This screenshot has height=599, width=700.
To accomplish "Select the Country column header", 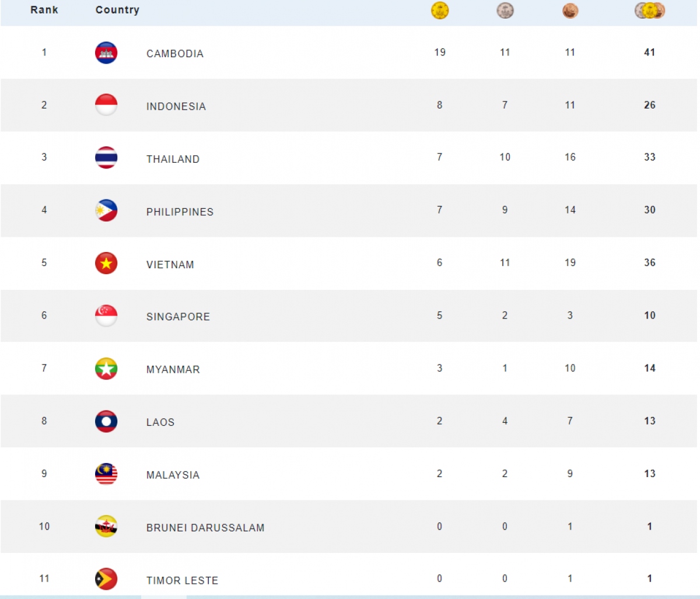I will pyautogui.click(x=117, y=10).
